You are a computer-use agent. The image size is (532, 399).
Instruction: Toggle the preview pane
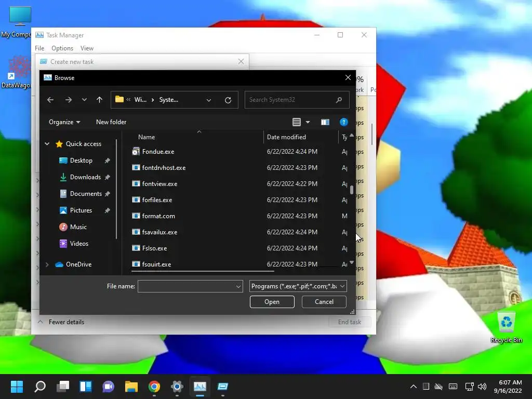(325, 122)
